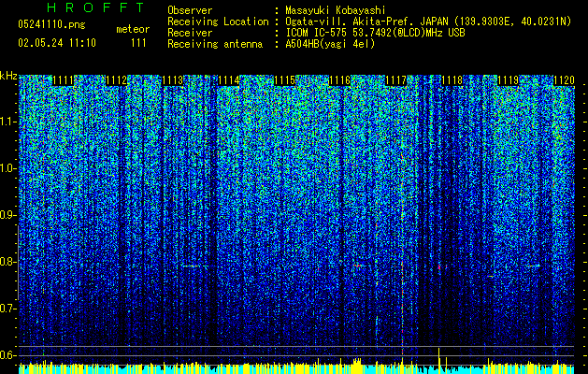Image resolution: width=588 pixels, height=374 pixels.
Task: Select the A504HB(yagi 4el) antenna text
Action: point(330,44)
